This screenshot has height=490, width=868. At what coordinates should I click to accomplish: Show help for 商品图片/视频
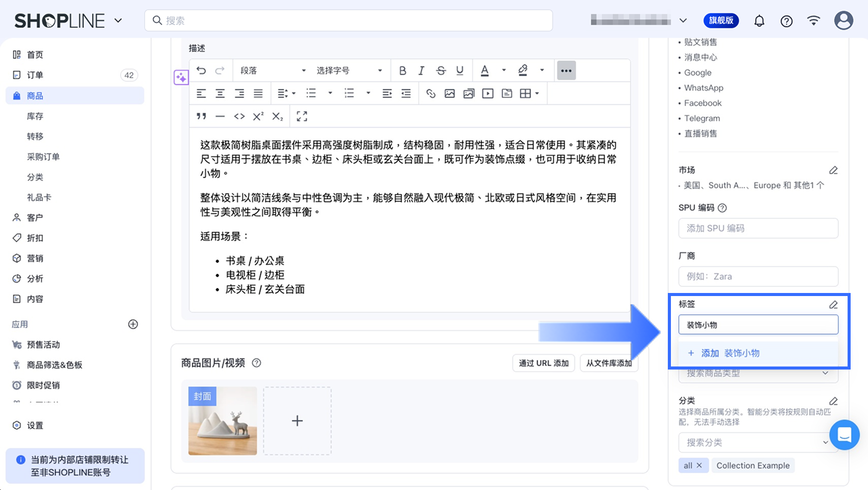tap(256, 363)
